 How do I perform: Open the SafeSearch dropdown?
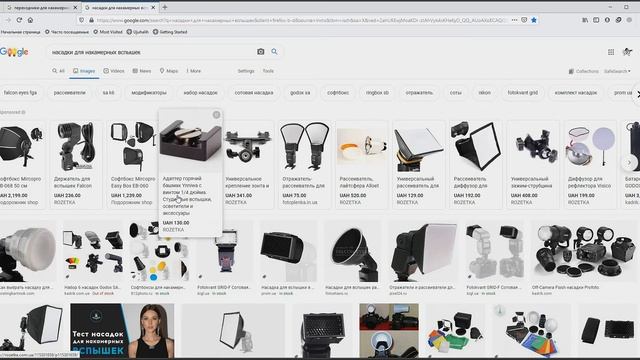(617, 71)
